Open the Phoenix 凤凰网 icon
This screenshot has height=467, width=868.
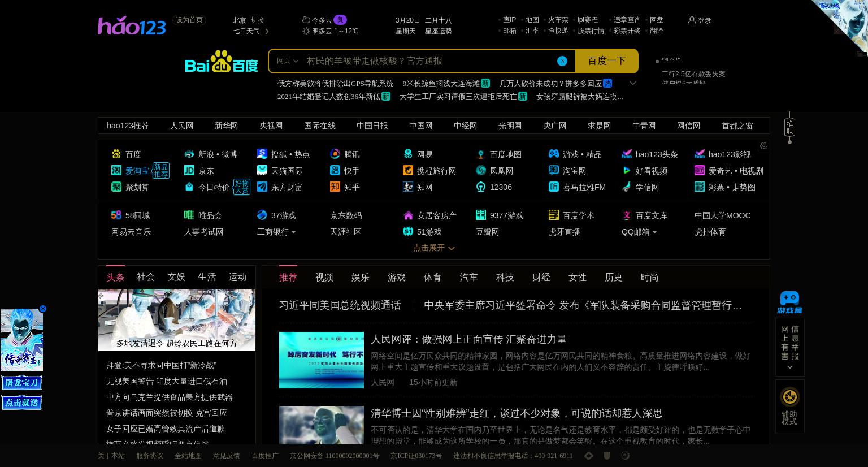pos(481,170)
